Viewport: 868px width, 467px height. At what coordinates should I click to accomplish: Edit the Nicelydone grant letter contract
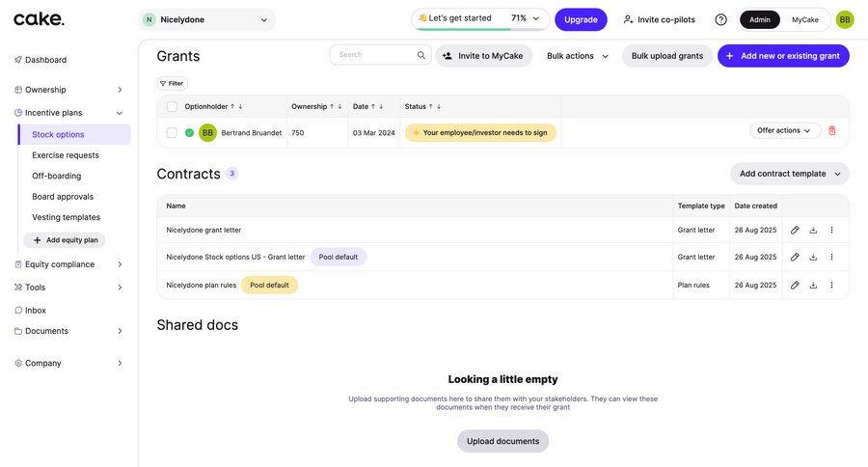(x=795, y=230)
